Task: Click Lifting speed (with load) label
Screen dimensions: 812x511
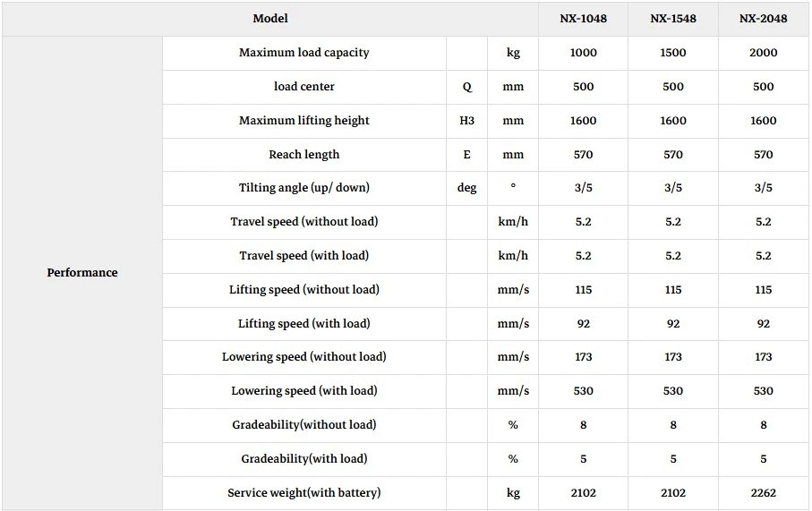Action: (x=304, y=324)
